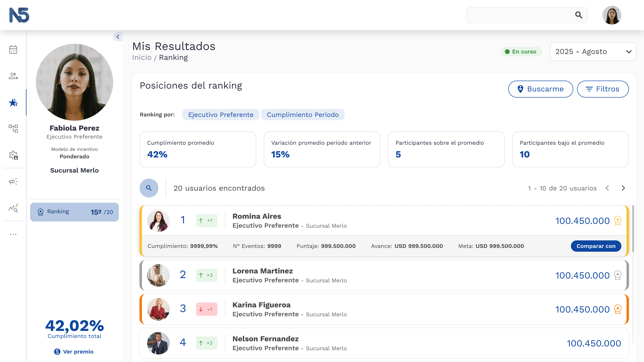Open the team users sidebar icon
644x362 pixels.
tap(13, 76)
